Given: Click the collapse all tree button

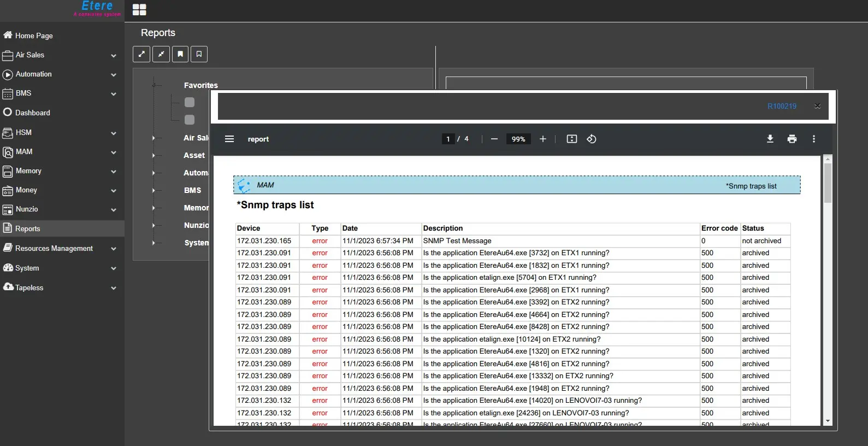Looking at the screenshot, I should point(161,54).
